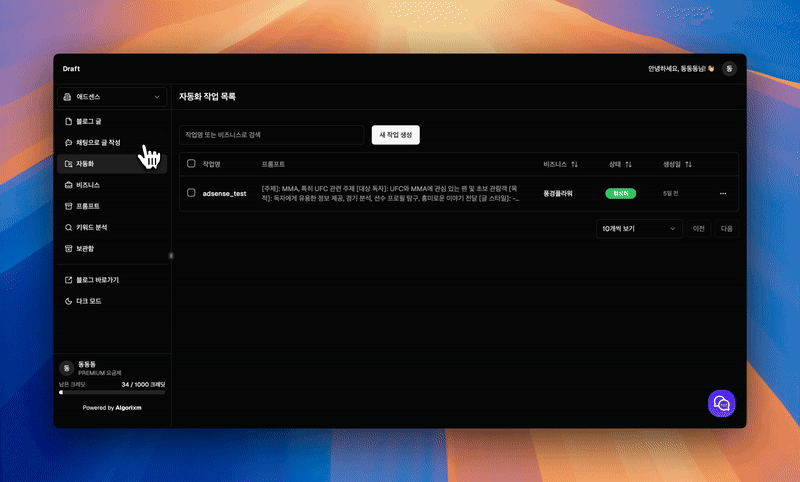Open 키워드 분석 in the sidebar
The height and width of the screenshot is (482, 800).
coord(112,227)
